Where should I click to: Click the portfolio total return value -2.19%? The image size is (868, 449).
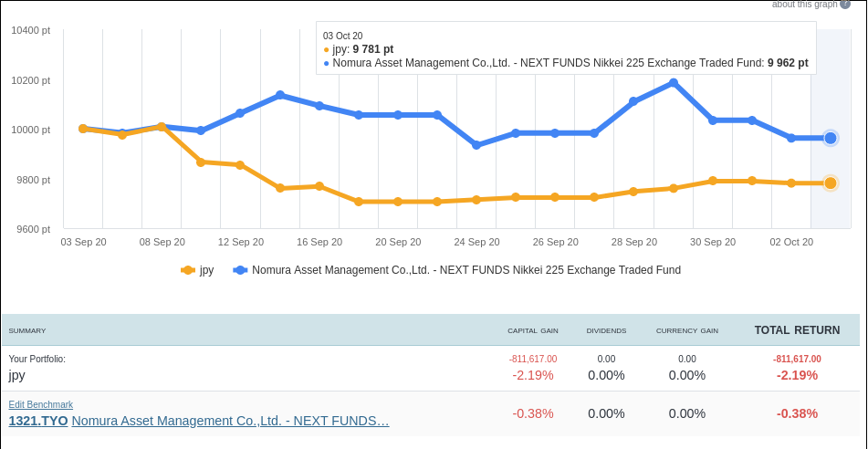(797, 375)
